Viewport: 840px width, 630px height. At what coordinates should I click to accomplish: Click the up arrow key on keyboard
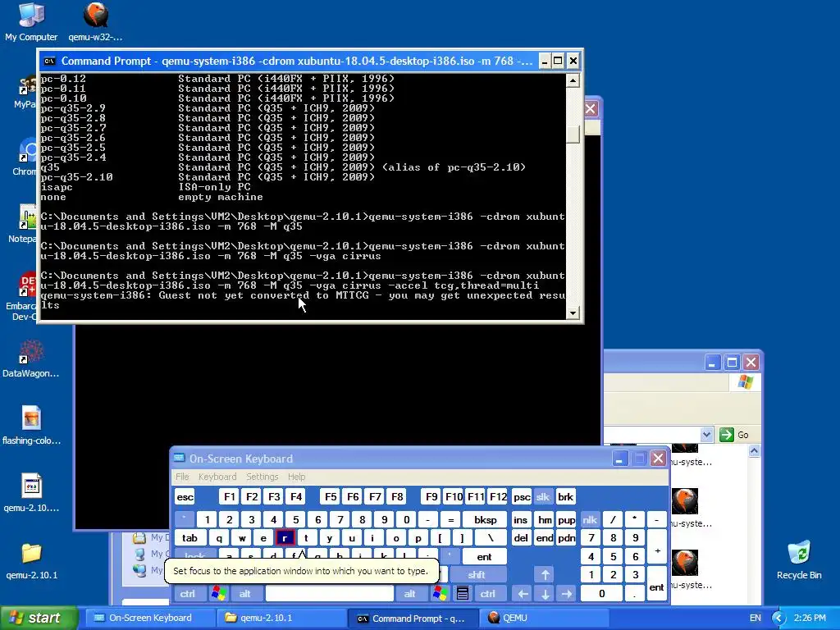(545, 575)
